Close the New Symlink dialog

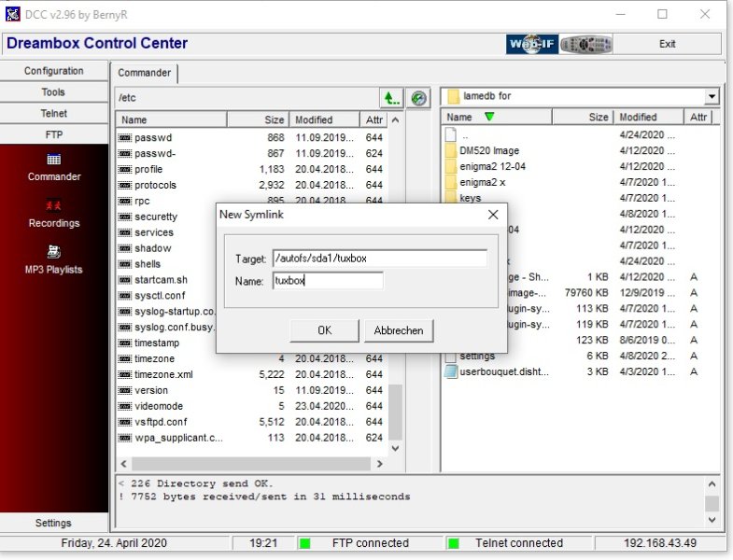click(493, 215)
